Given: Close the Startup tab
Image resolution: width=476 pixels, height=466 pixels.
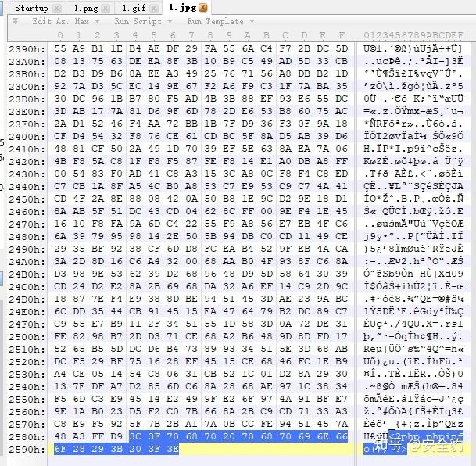Looking at the screenshot, I should 57,9.
